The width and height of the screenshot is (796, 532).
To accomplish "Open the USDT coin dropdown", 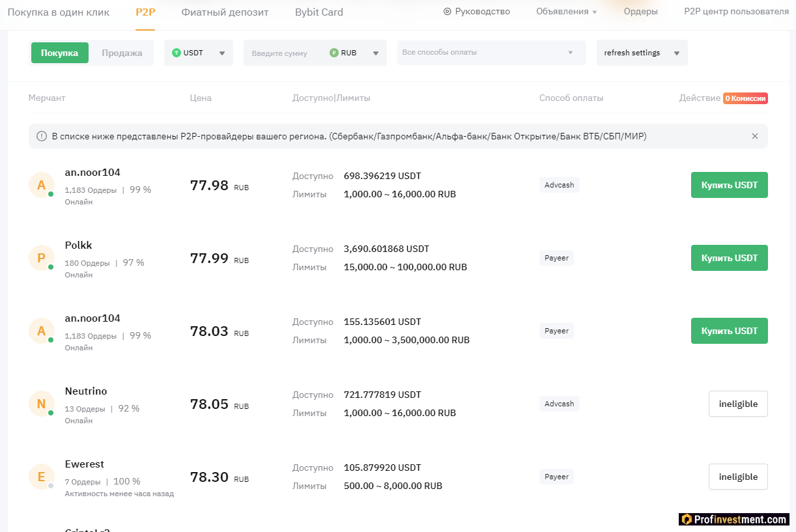I will pos(199,53).
